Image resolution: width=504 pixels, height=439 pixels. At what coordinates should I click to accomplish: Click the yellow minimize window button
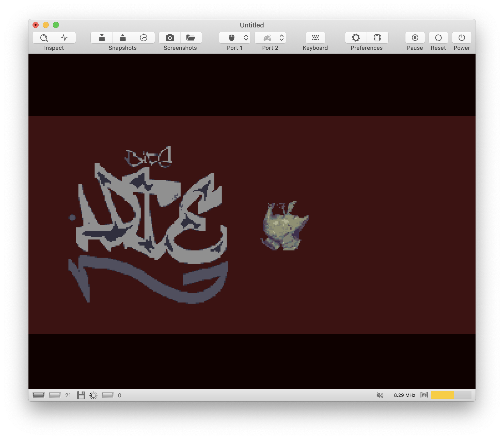click(46, 25)
